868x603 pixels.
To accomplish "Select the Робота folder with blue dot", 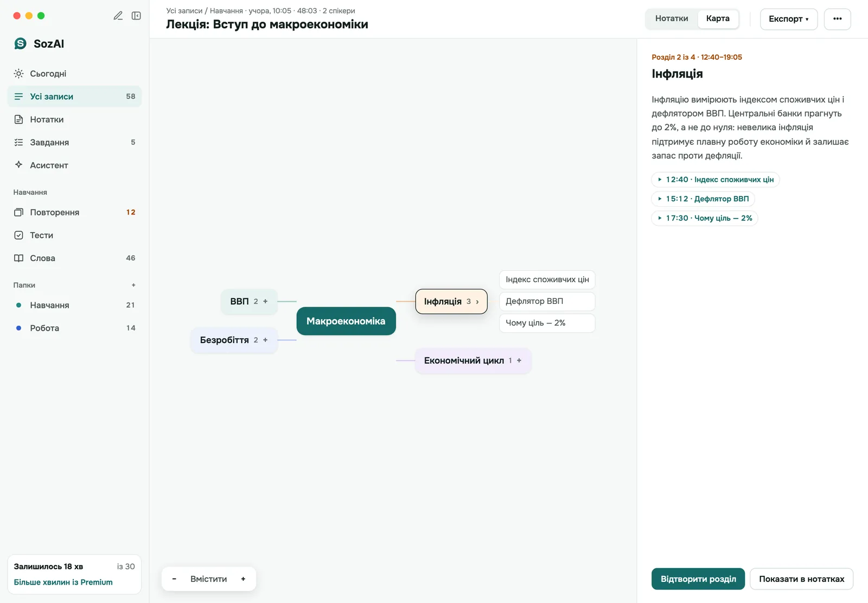I will click(74, 328).
